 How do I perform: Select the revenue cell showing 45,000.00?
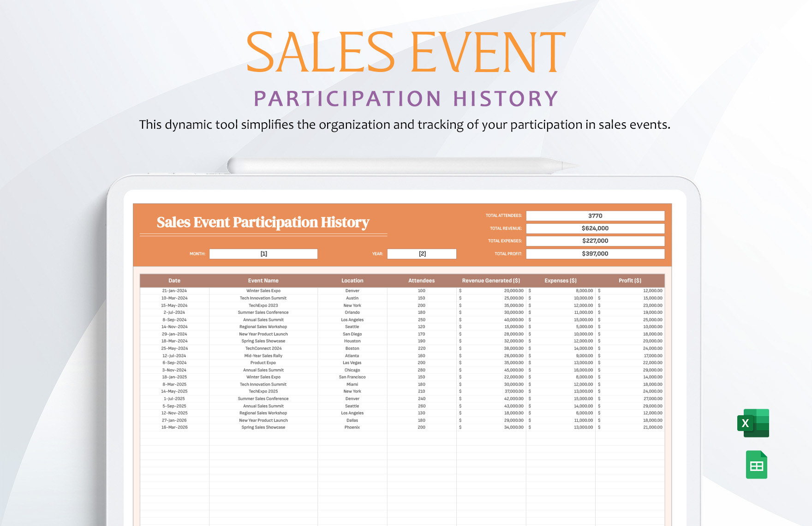491,370
